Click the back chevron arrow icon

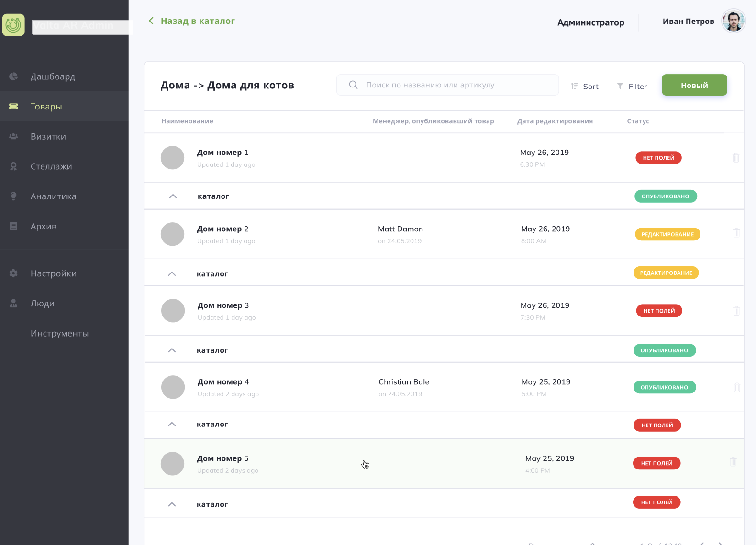[151, 21]
